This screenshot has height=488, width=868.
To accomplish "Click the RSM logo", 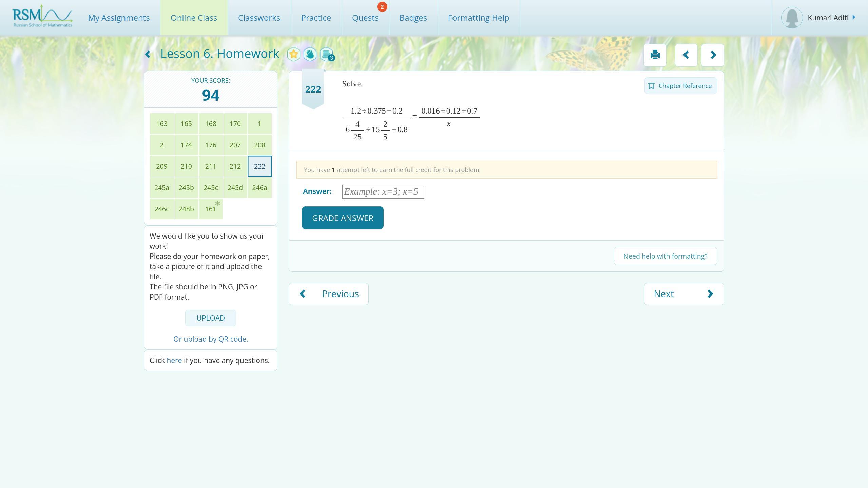I will pyautogui.click(x=42, y=16).
